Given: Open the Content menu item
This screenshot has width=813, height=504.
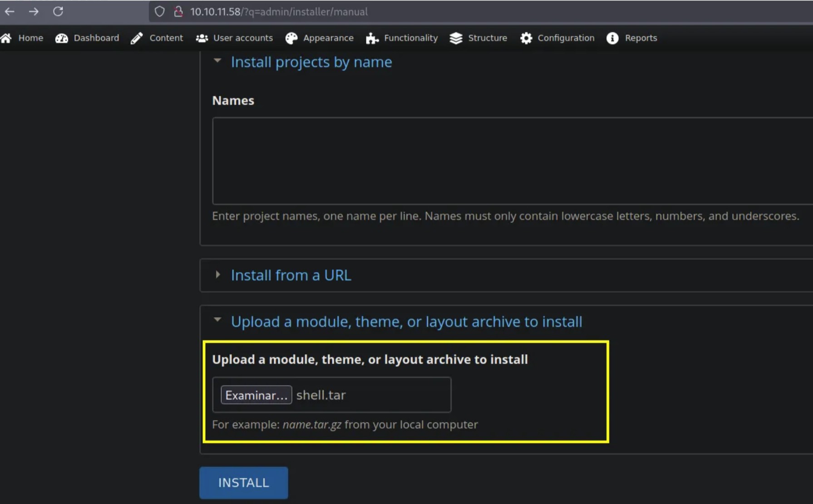Looking at the screenshot, I should pos(166,38).
